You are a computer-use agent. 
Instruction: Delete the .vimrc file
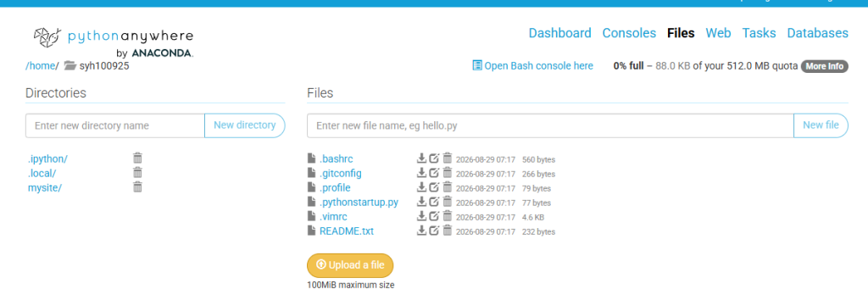point(448,216)
